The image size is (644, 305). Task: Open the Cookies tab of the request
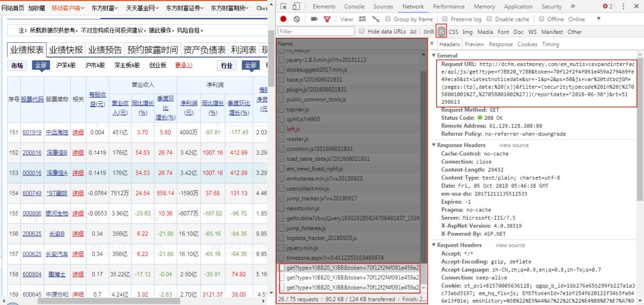coord(527,44)
